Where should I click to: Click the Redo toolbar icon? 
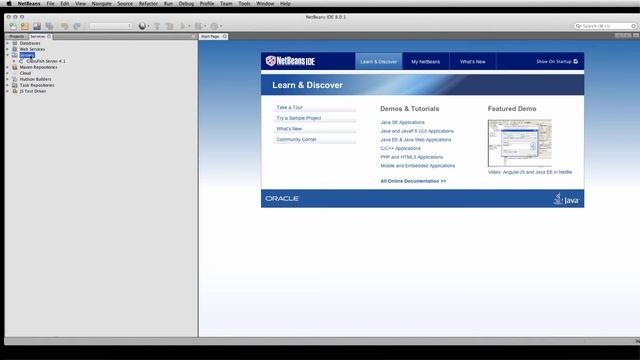(x=77, y=26)
